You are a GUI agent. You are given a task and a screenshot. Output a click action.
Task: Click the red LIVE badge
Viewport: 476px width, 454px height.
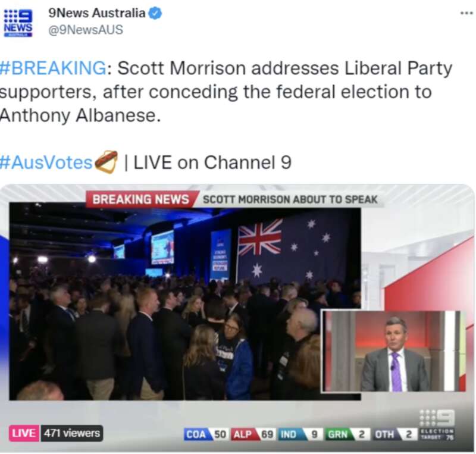(24, 433)
